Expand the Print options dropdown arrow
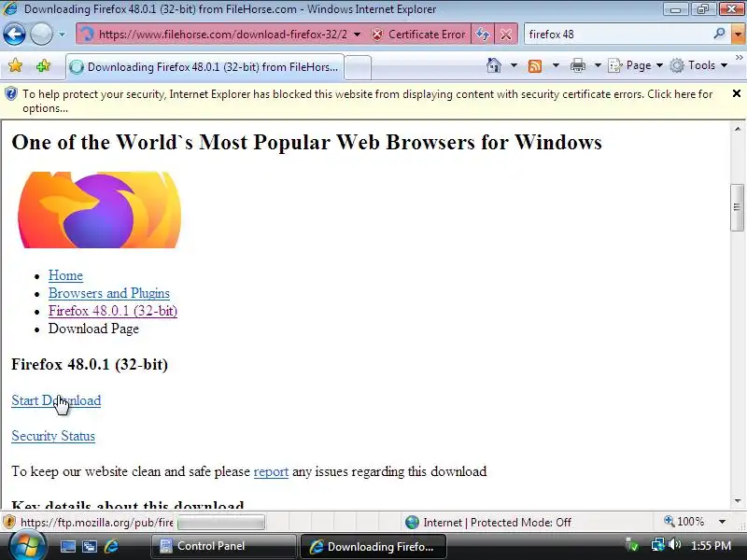747x560 pixels. [x=598, y=65]
